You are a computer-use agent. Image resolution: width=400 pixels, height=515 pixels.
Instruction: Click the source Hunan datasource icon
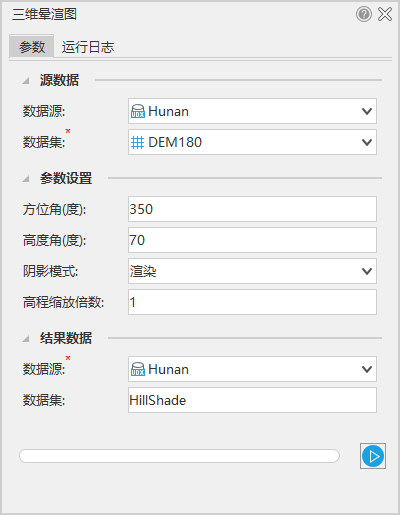[138, 111]
